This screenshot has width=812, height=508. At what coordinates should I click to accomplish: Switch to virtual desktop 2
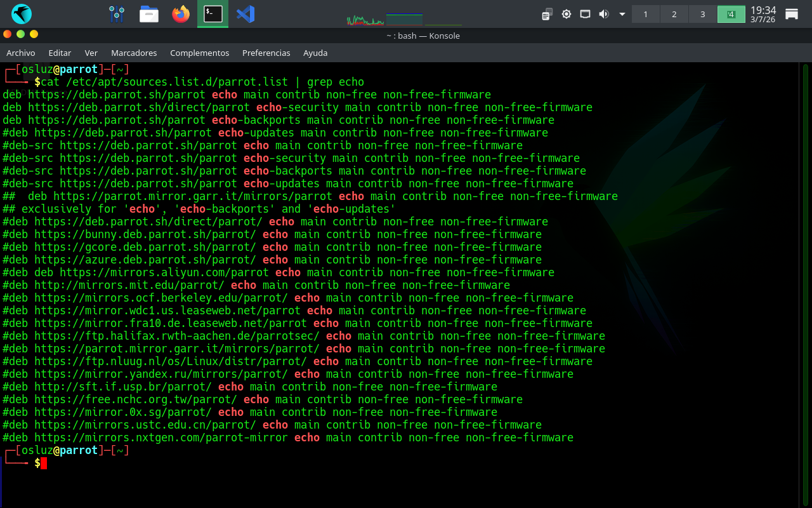point(674,14)
